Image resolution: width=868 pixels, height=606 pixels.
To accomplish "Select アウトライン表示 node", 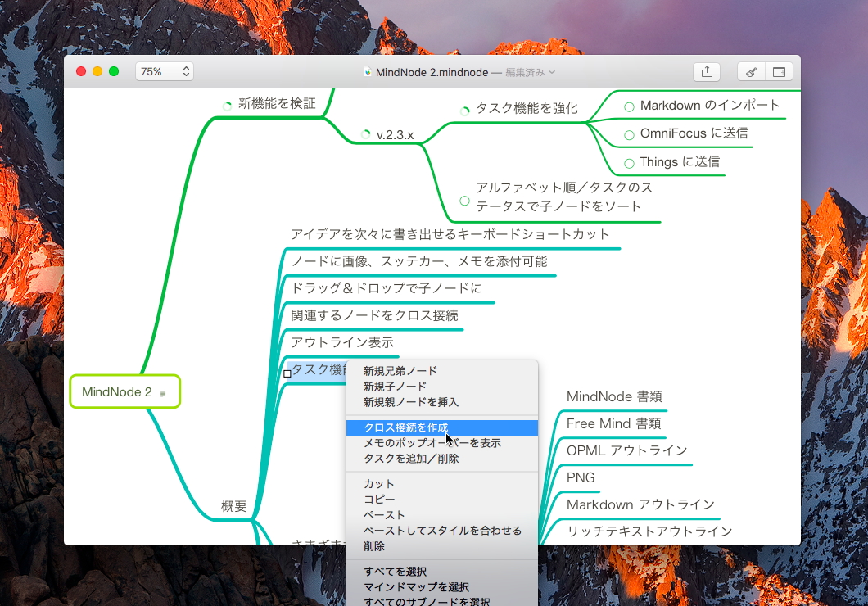I will coord(342,342).
